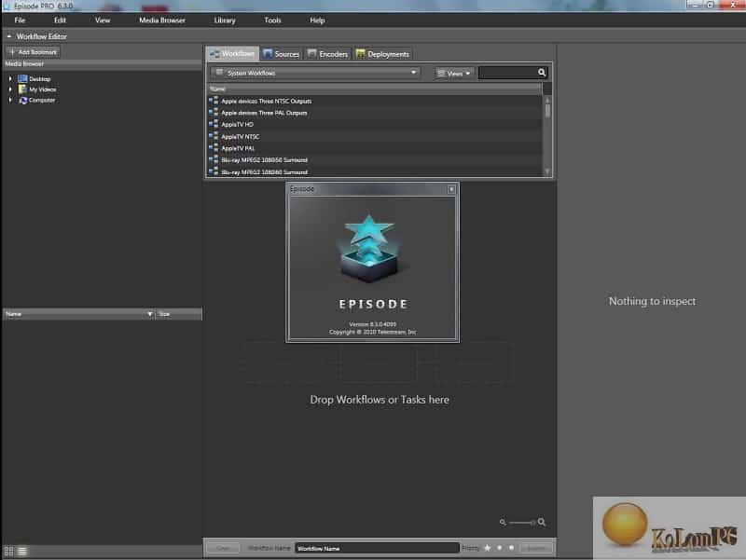Click icon of Apple devices Three NTSC Outputs
This screenshot has height=560, width=746.
coord(214,101)
